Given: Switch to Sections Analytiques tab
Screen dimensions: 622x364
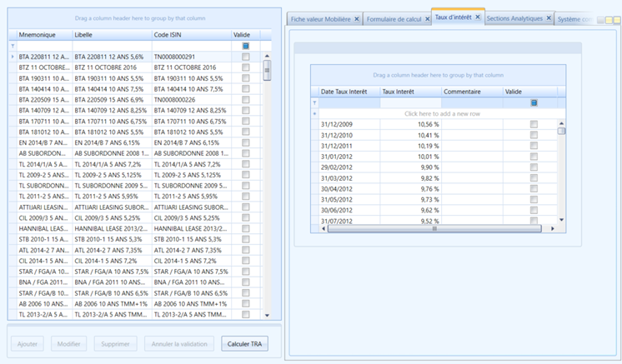Looking at the screenshot, I should tap(514, 18).
